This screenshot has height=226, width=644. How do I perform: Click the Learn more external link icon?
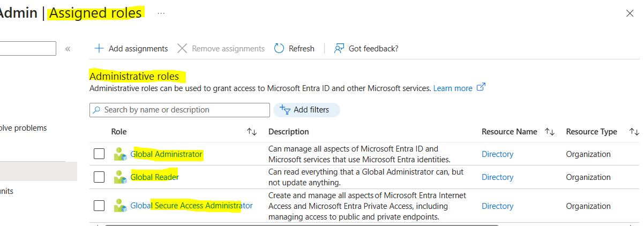(481, 87)
